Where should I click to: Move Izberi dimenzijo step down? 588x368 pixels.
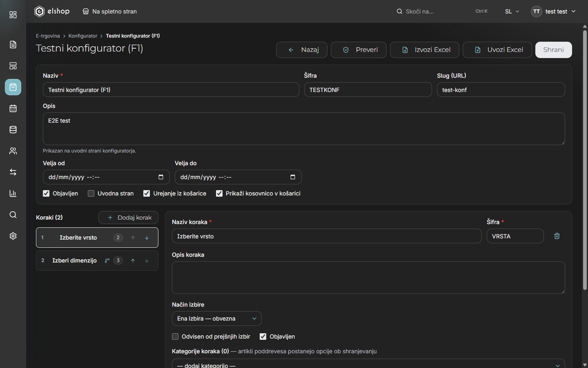click(147, 260)
